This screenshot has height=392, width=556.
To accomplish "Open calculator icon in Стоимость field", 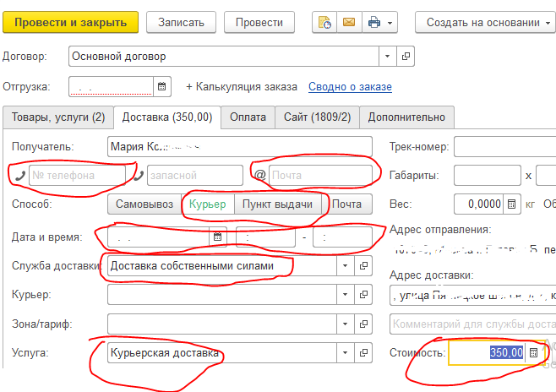I will tap(533, 352).
